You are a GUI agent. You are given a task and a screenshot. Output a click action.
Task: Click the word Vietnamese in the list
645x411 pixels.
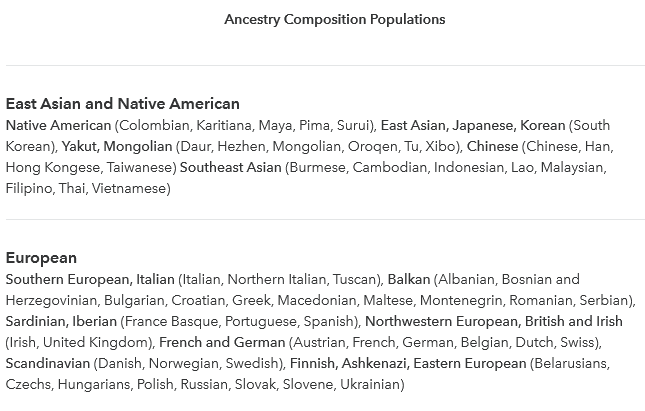click(x=129, y=188)
